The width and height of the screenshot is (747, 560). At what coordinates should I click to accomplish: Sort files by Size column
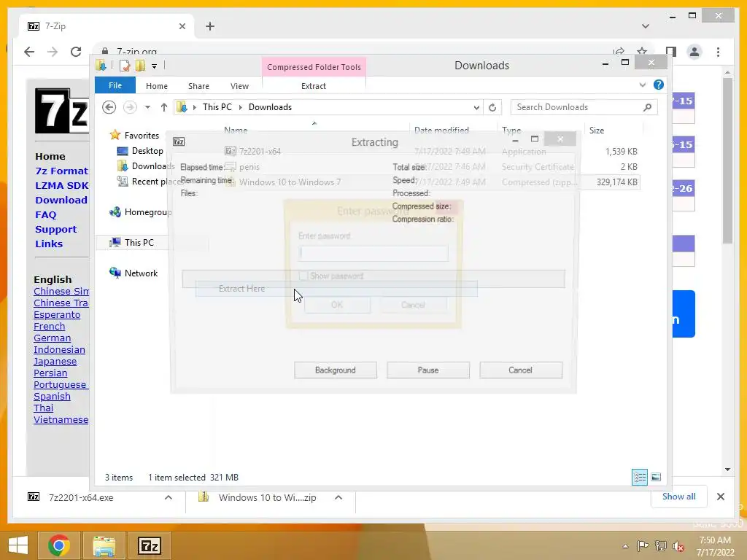(597, 130)
